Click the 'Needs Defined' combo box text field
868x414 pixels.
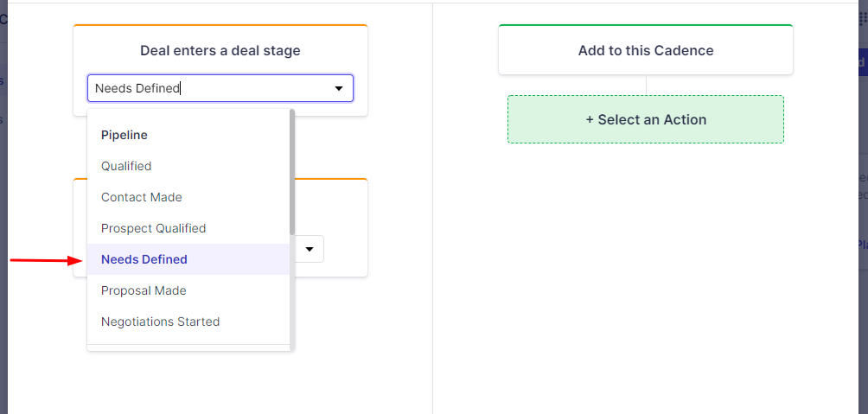point(207,88)
